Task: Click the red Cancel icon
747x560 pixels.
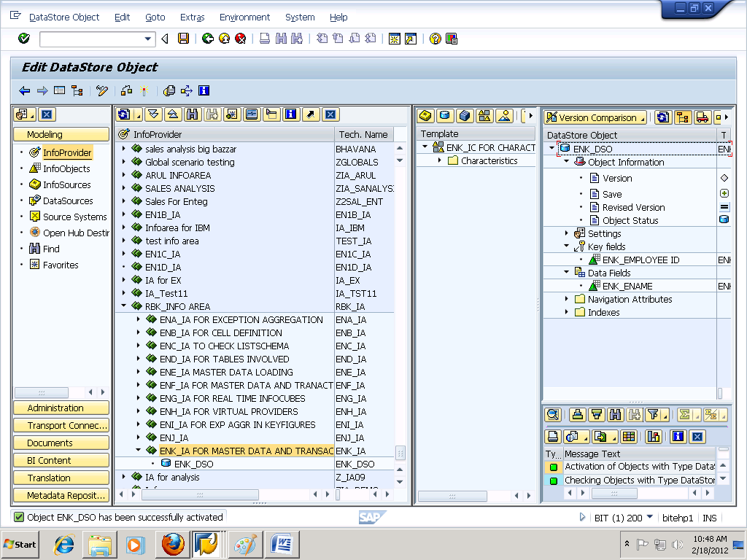Action: tap(241, 39)
